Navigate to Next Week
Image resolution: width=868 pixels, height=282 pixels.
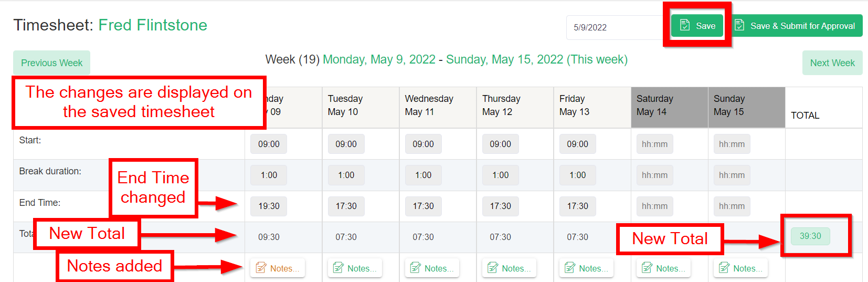click(x=832, y=63)
